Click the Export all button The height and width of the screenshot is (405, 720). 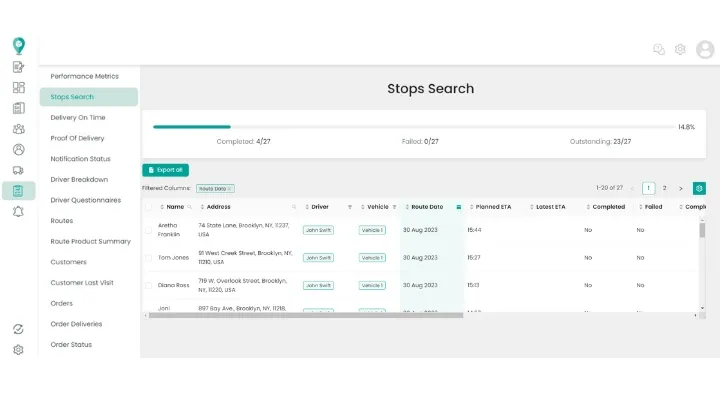point(165,170)
